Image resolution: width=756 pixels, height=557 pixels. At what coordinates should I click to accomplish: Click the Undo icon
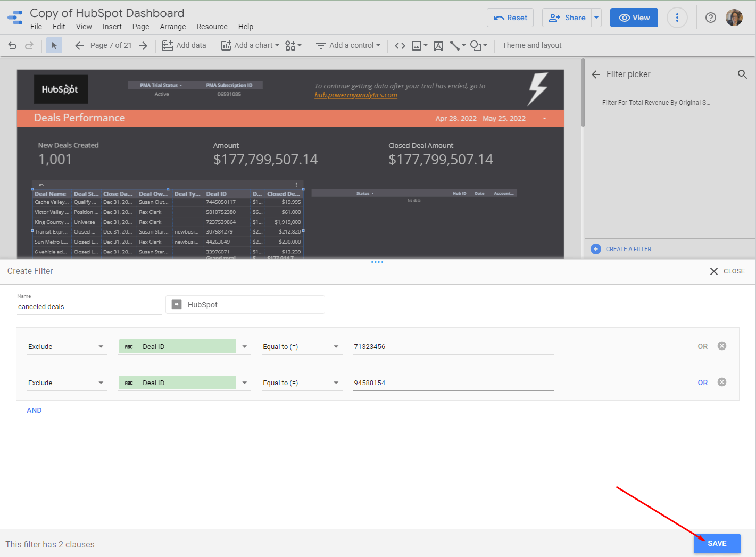click(12, 45)
